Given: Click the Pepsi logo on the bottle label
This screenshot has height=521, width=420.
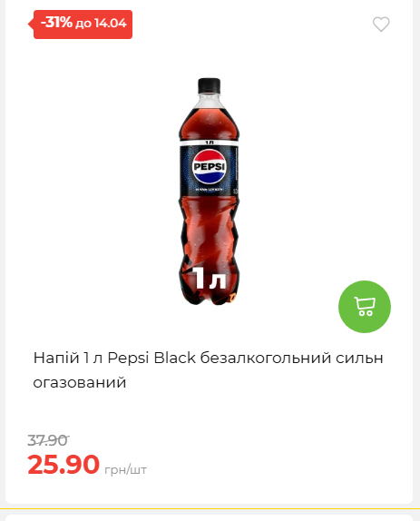Looking at the screenshot, I should [210, 166].
